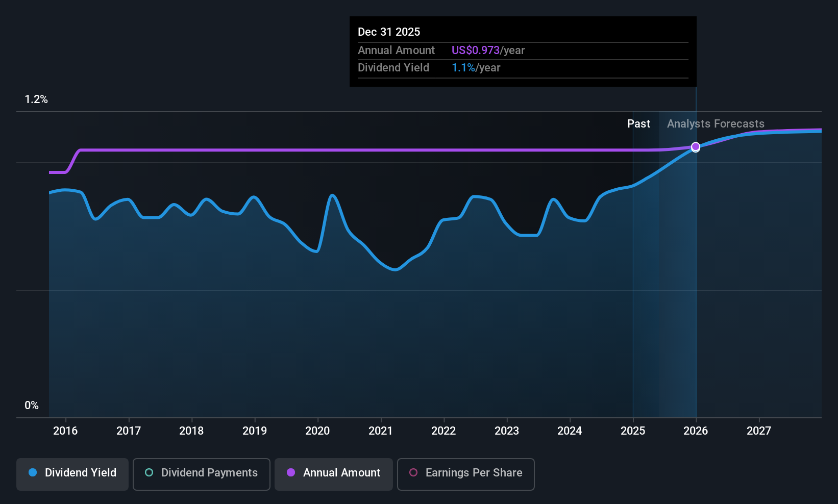Click the 2016 x-axis label
The height and width of the screenshot is (504, 838).
[x=65, y=431]
